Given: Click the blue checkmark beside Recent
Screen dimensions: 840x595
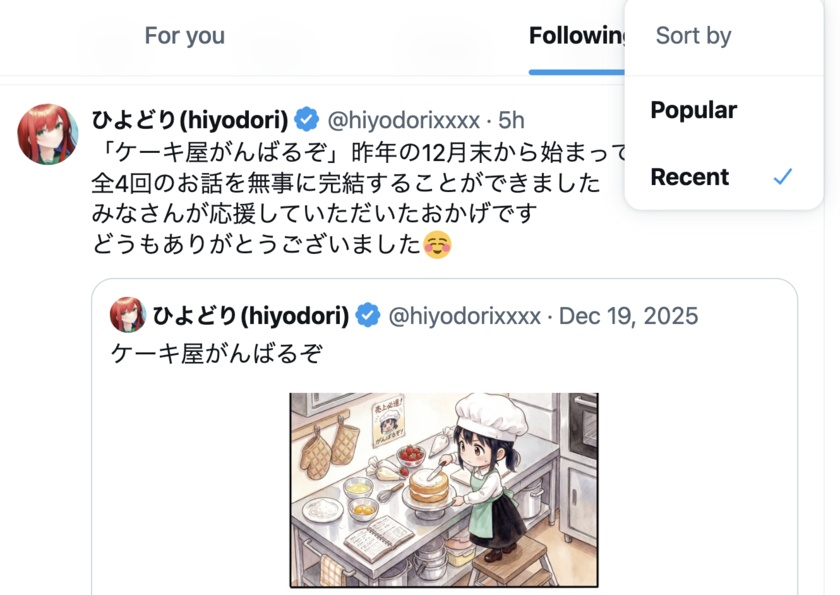Looking at the screenshot, I should pos(783,176).
